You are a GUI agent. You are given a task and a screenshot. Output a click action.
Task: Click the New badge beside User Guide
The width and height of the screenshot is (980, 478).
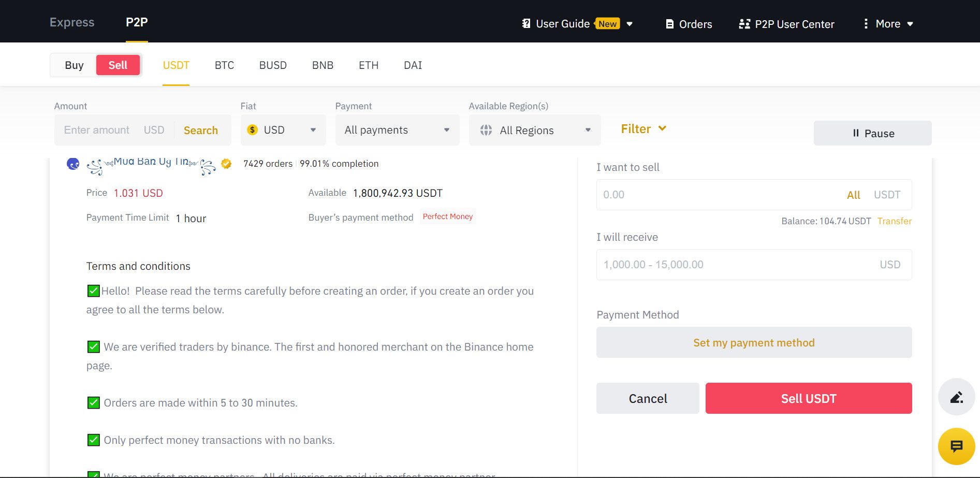click(x=607, y=24)
